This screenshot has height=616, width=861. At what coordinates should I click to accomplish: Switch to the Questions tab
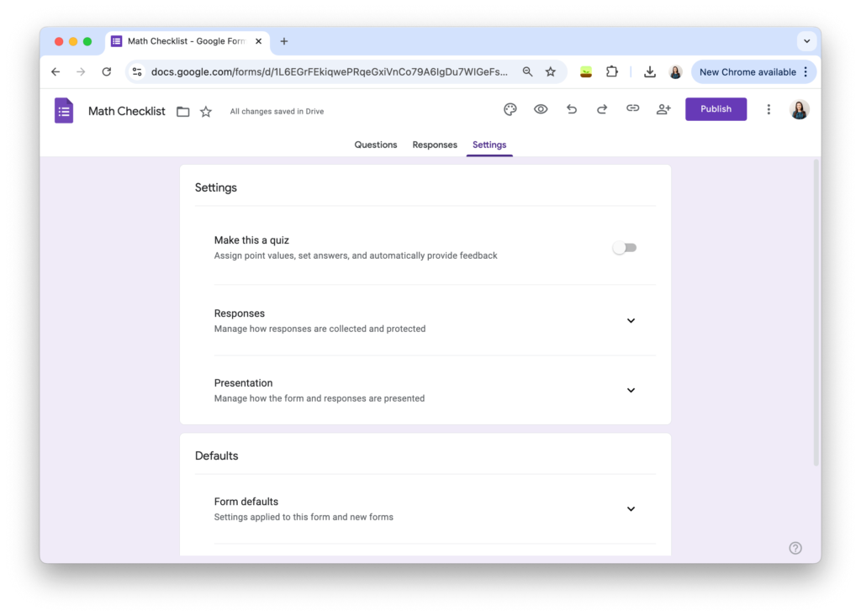coord(375,145)
